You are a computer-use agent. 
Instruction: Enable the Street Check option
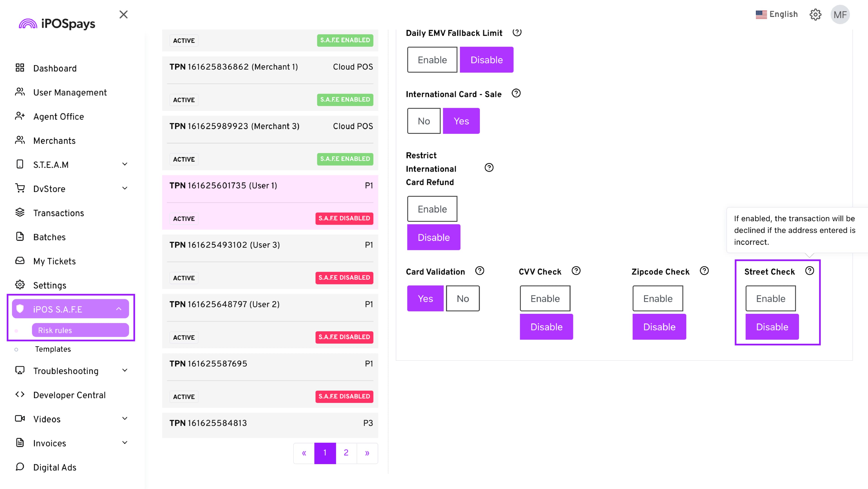point(770,299)
